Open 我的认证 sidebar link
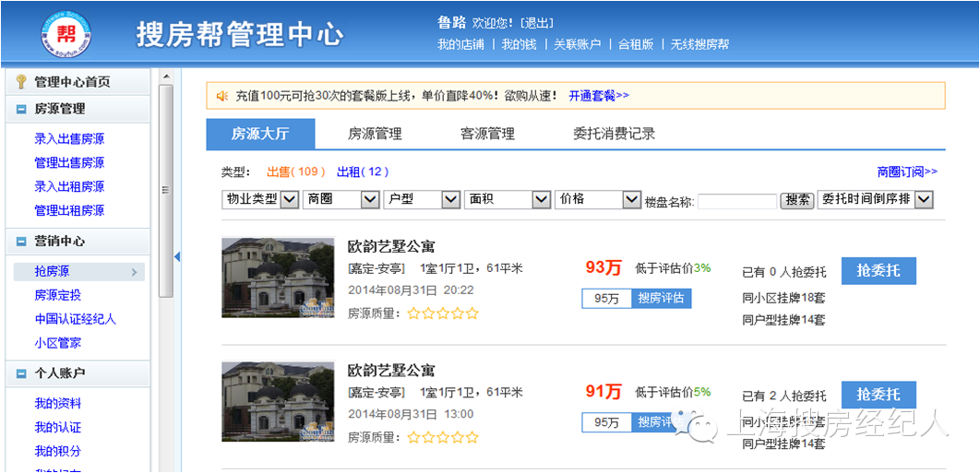This screenshot has height=473, width=980. point(57,428)
